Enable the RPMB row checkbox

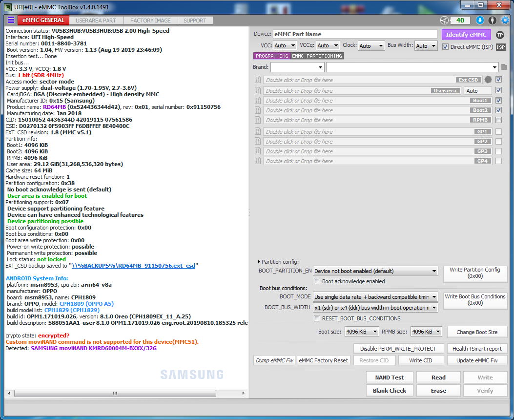click(498, 120)
